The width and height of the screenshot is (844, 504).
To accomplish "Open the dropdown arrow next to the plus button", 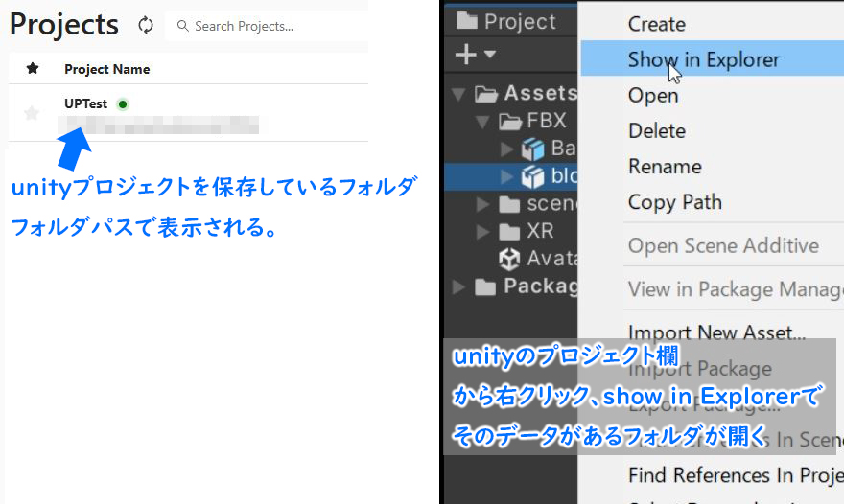I will (x=489, y=55).
